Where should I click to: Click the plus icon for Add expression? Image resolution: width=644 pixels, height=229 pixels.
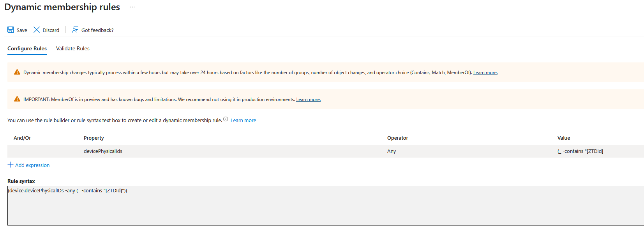tap(11, 165)
